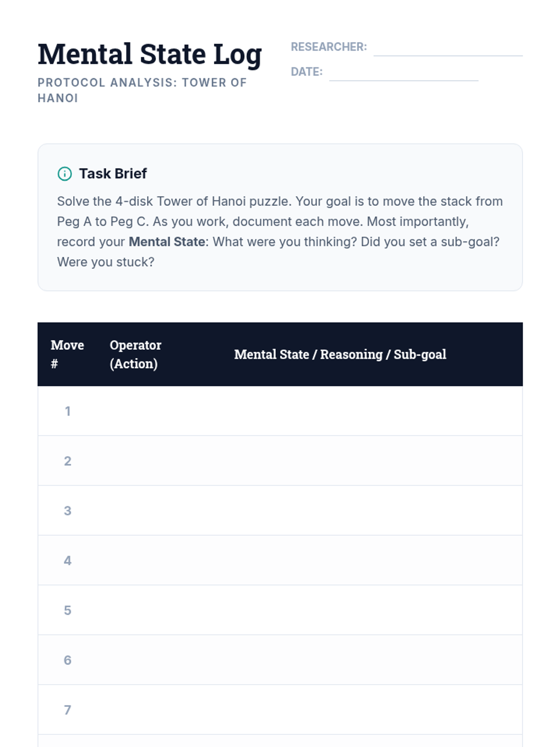560x747 pixels.
Task: Click move number 2 in the table
Action: pos(68,461)
